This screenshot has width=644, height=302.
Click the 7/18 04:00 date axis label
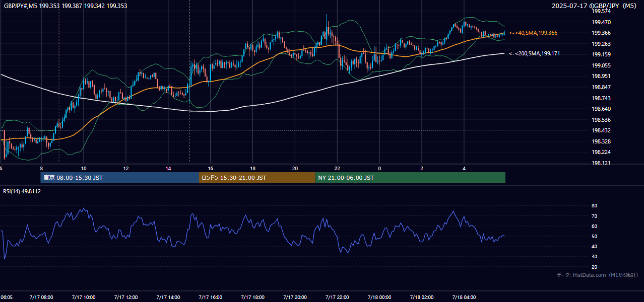[464, 297]
